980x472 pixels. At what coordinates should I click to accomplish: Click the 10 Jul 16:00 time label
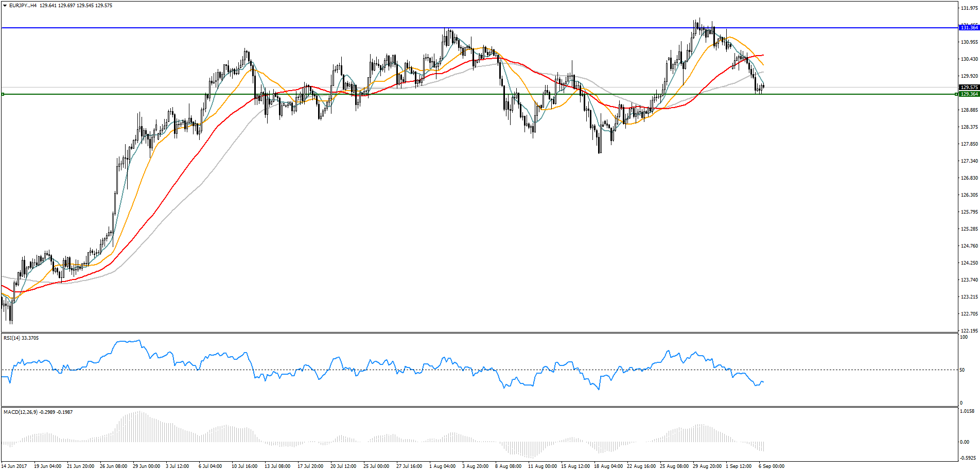pyautogui.click(x=244, y=466)
